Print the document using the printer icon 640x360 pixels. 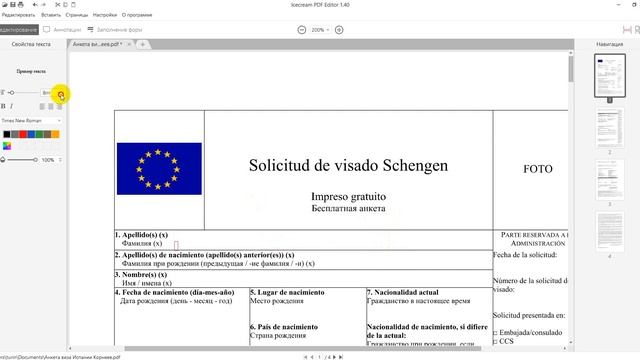pos(20,4)
